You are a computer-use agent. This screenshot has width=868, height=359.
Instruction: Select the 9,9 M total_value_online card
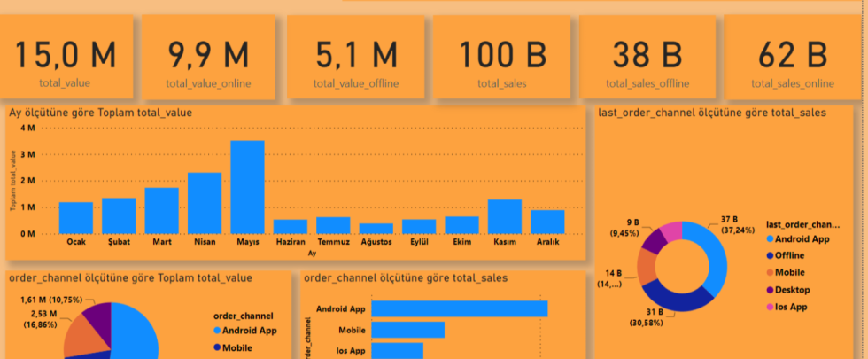coord(208,57)
